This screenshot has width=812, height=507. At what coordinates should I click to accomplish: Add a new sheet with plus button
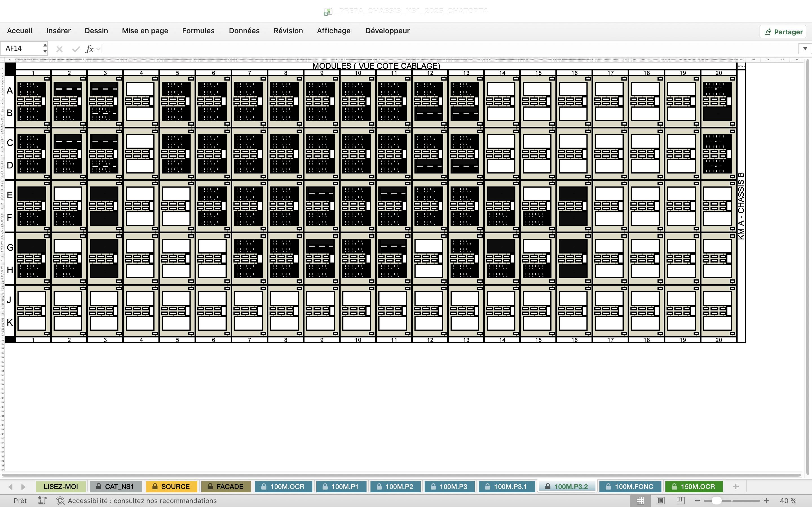click(736, 486)
